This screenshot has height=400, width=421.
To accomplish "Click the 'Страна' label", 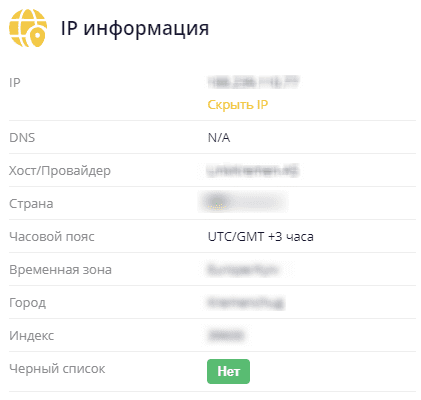I will click(x=31, y=204).
